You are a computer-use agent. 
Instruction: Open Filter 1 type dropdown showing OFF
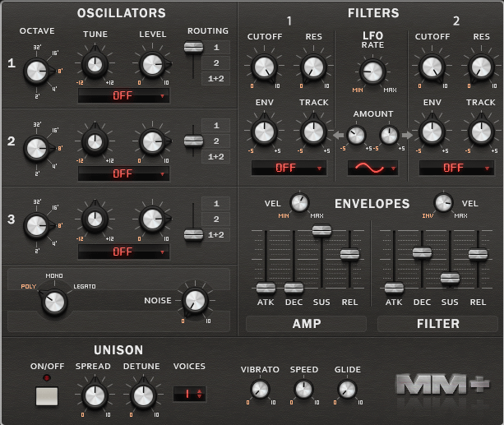tap(289, 168)
